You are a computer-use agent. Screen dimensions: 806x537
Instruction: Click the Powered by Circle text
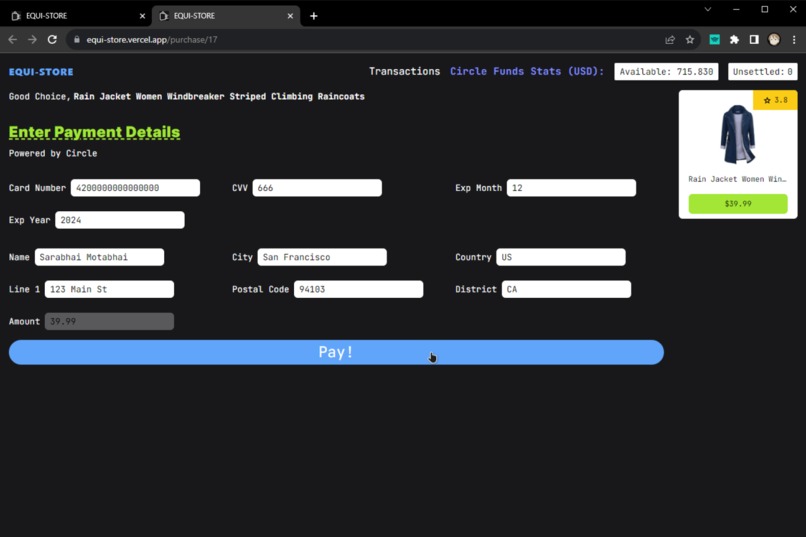pos(53,153)
